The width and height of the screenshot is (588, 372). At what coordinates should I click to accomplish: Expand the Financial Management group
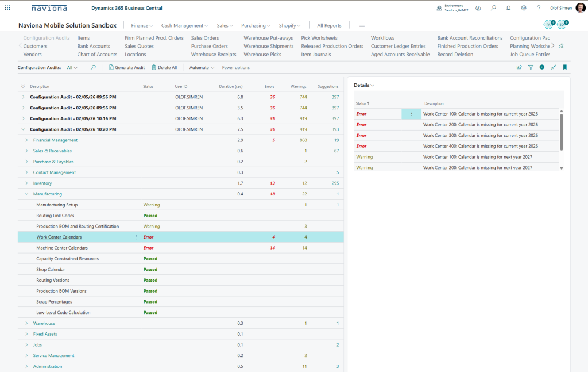(x=26, y=140)
